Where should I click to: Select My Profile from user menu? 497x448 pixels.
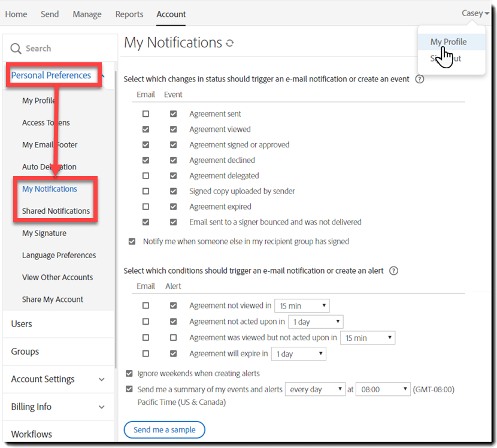point(448,42)
